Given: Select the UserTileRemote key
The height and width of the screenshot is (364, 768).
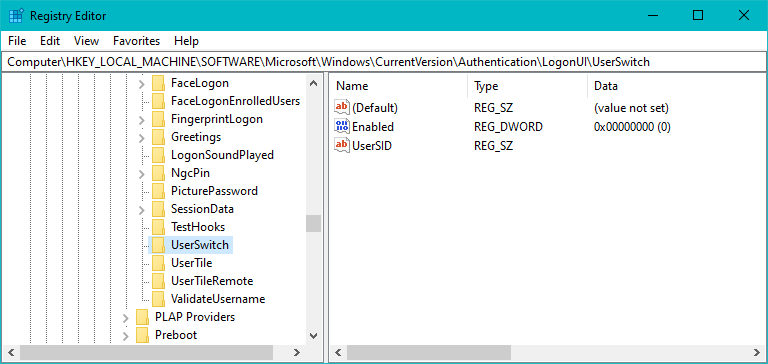Looking at the screenshot, I should pos(212,281).
